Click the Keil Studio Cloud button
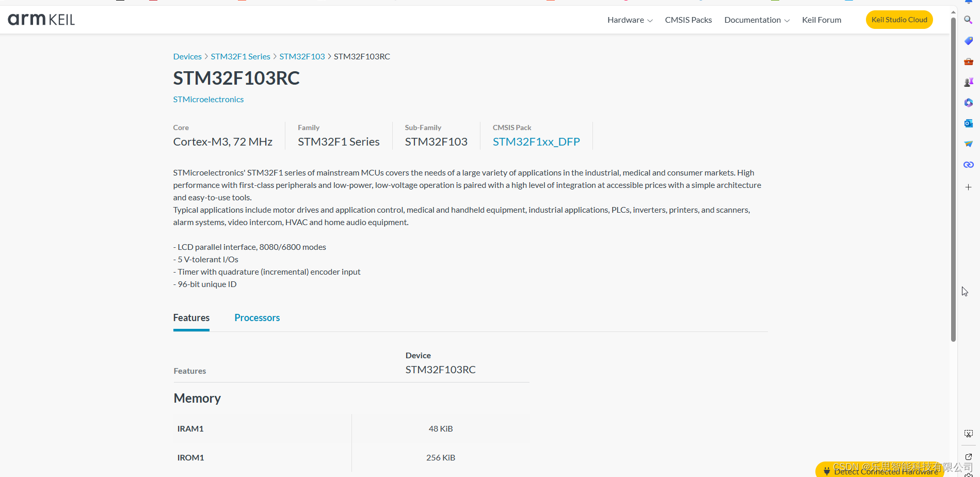Image resolution: width=980 pixels, height=477 pixels. point(899,20)
